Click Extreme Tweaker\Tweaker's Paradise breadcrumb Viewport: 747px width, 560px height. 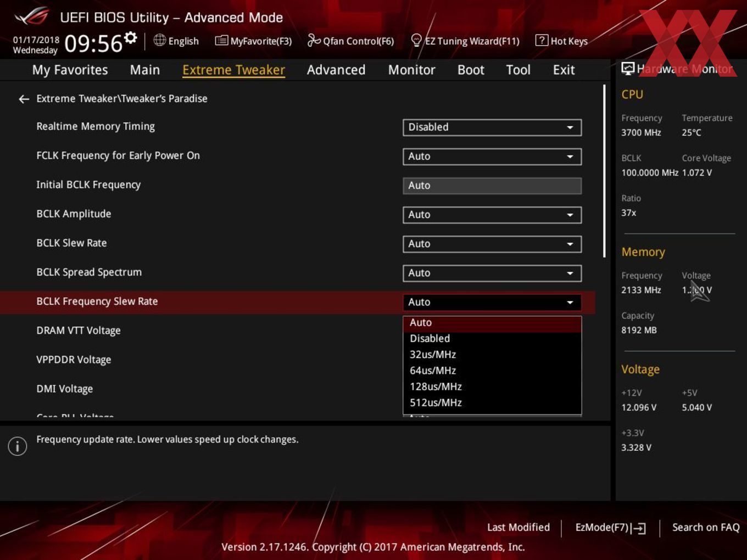click(x=122, y=99)
